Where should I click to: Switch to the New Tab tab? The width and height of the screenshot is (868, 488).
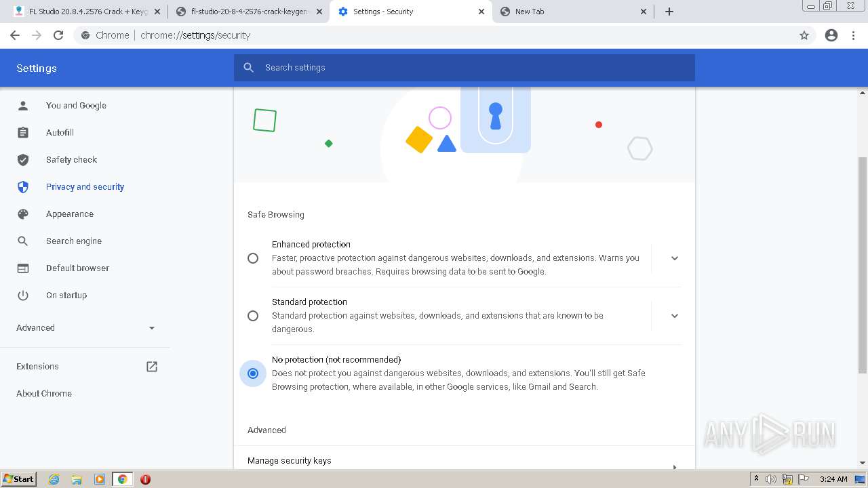coord(572,12)
